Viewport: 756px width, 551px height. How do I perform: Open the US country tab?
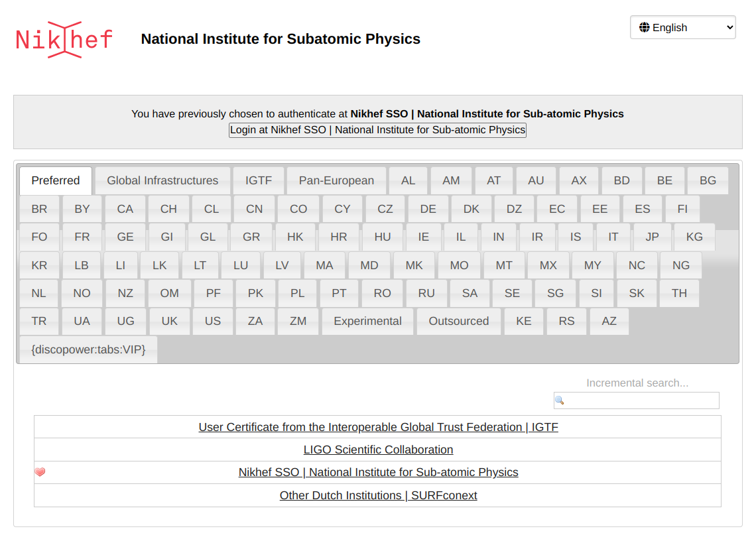pos(213,322)
